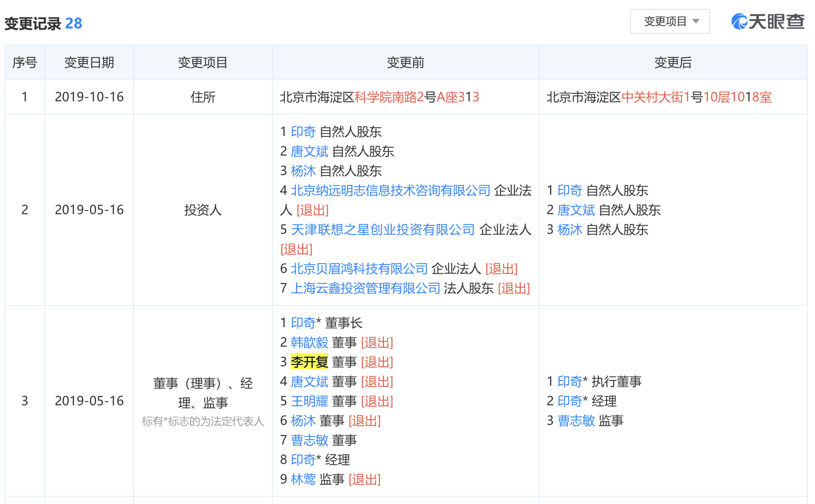Select the 住所 change item cell
The width and height of the screenshot is (815, 504).
click(x=203, y=97)
